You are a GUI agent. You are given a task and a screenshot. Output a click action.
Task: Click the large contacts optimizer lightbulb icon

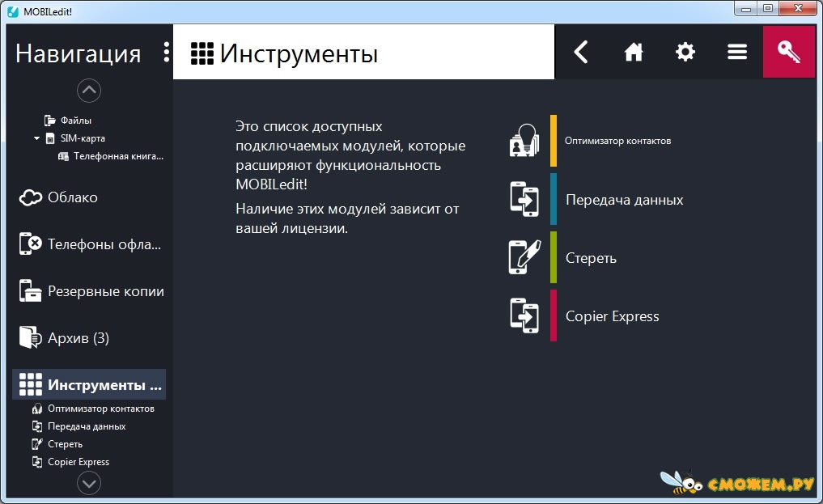click(x=524, y=141)
